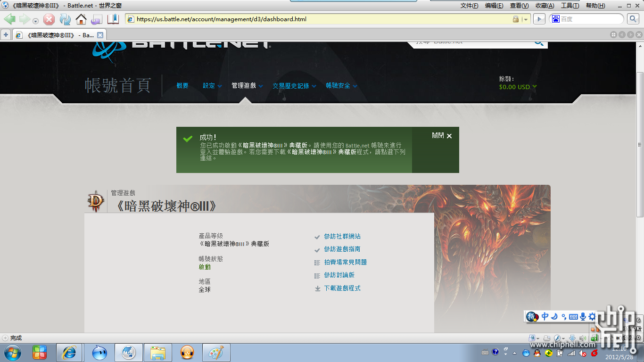
Task: Click the Diablo III game icon
Action: point(96,201)
